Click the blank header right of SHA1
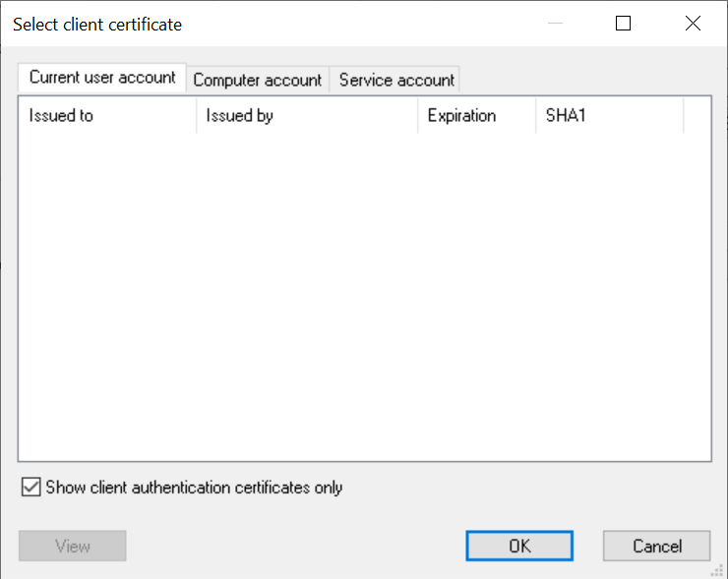This screenshot has width=728, height=579. (x=696, y=115)
